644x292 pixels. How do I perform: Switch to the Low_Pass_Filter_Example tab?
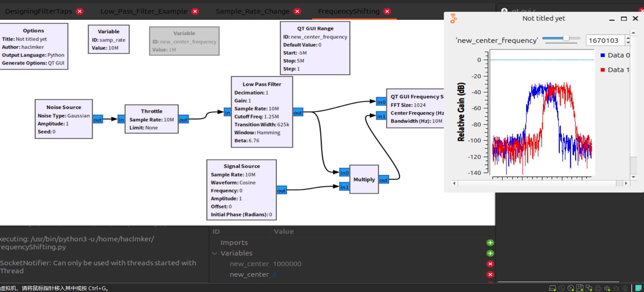[x=144, y=11]
